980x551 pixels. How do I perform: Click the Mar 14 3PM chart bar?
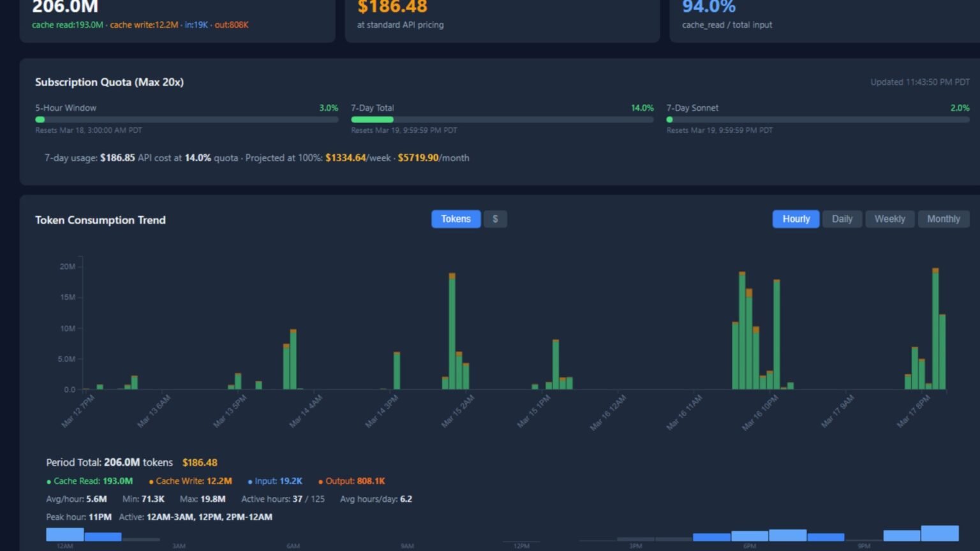click(397, 371)
